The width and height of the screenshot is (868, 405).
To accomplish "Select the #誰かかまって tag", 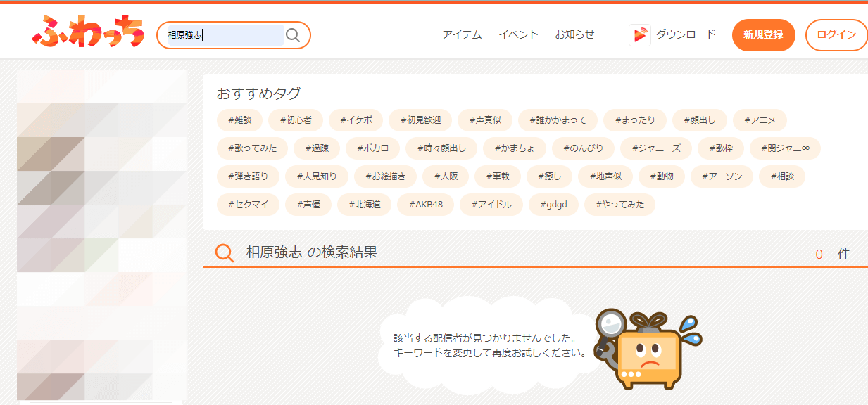I will tap(558, 120).
